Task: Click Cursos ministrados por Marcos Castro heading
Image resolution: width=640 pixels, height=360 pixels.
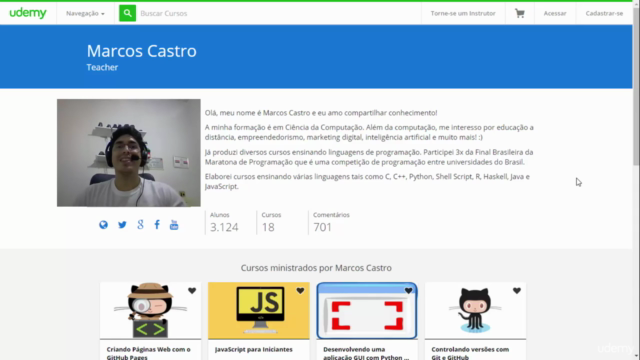Action: (x=316, y=268)
